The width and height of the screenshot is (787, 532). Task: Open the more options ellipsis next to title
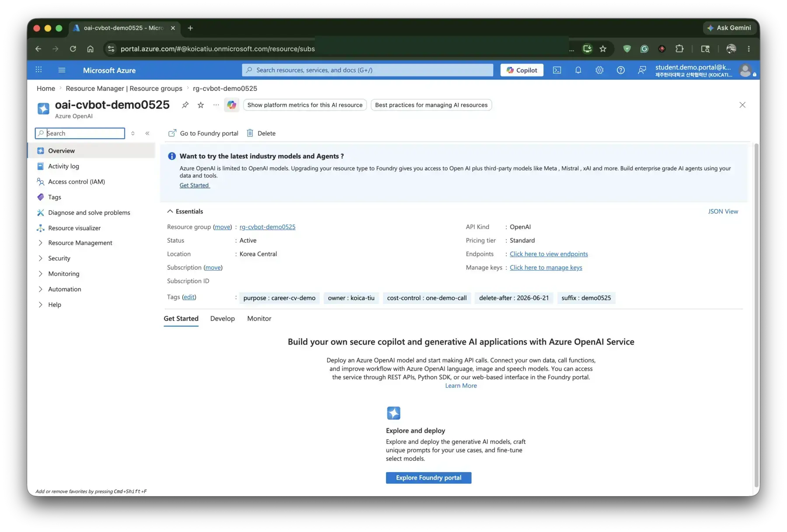[216, 105]
